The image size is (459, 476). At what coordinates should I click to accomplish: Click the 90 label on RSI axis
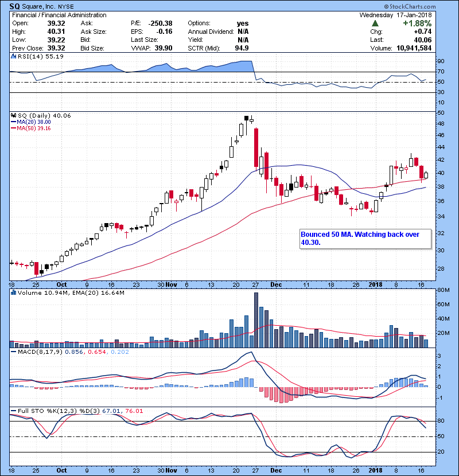click(441, 61)
